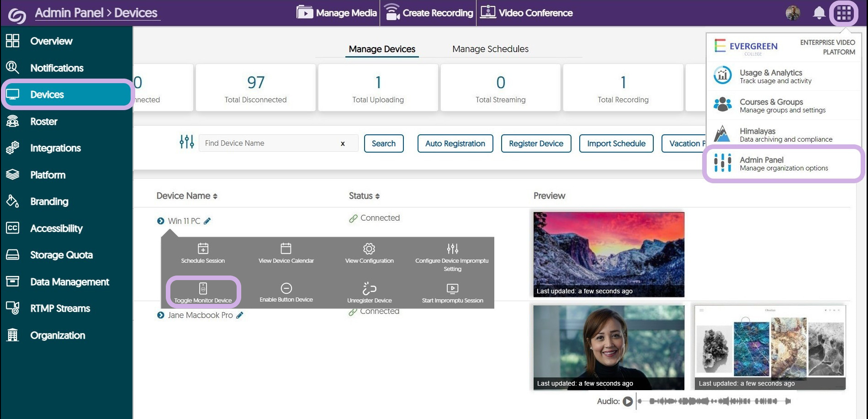Click the notification bell icon
Viewport: 868px width, 419px height.
[819, 13]
